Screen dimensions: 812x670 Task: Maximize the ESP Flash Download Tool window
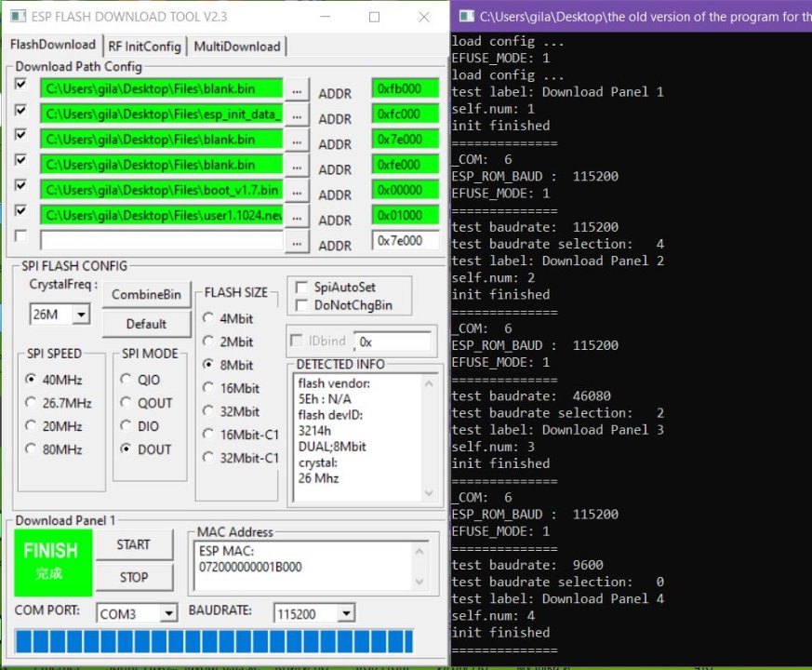pyautogui.click(x=375, y=17)
